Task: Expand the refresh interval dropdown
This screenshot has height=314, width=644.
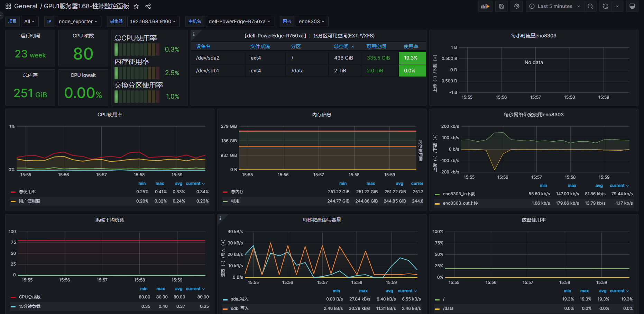Action: tap(617, 6)
